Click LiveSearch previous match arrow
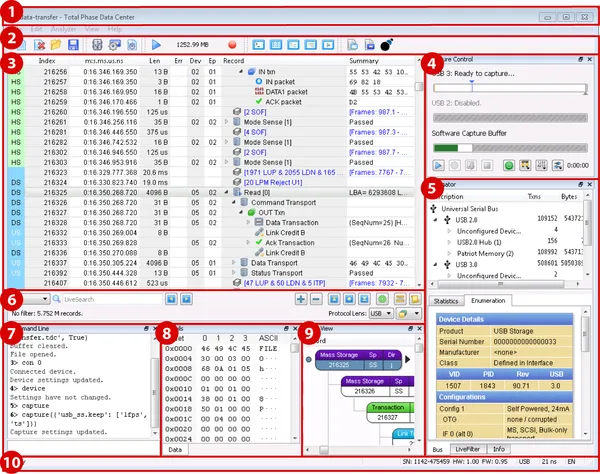The image size is (600, 474). [x=171, y=299]
